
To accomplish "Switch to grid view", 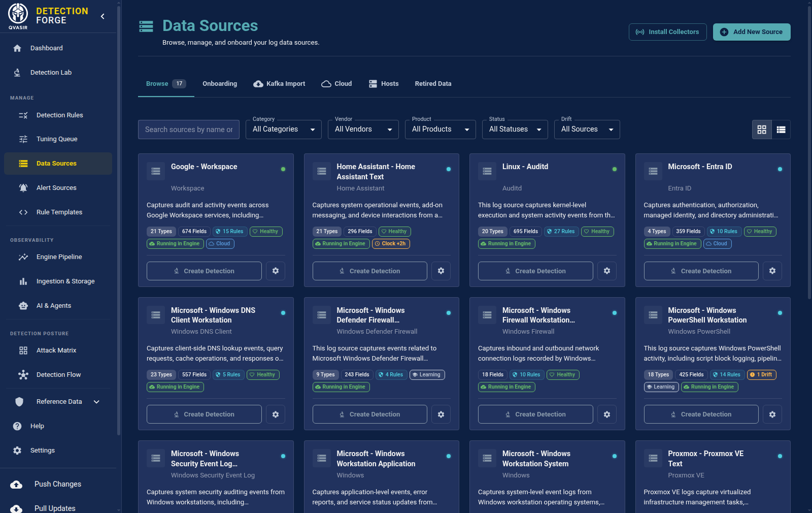I will (762, 130).
